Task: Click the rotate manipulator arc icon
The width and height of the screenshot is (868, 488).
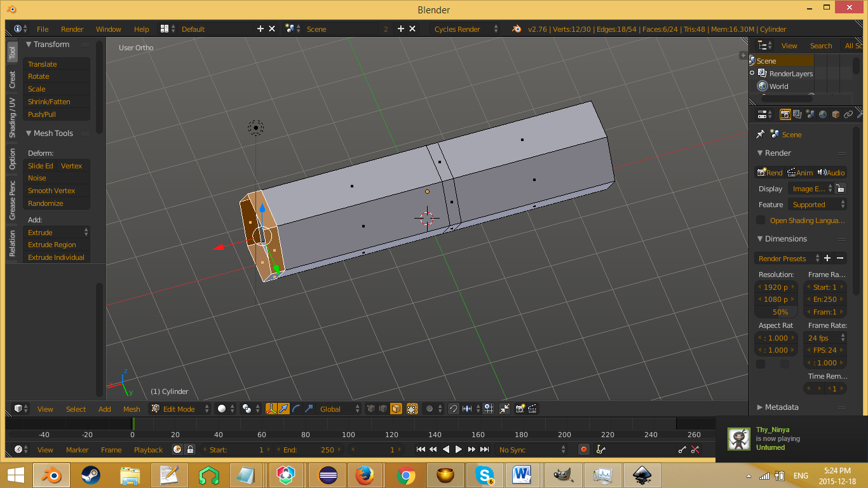Action: 297,409
